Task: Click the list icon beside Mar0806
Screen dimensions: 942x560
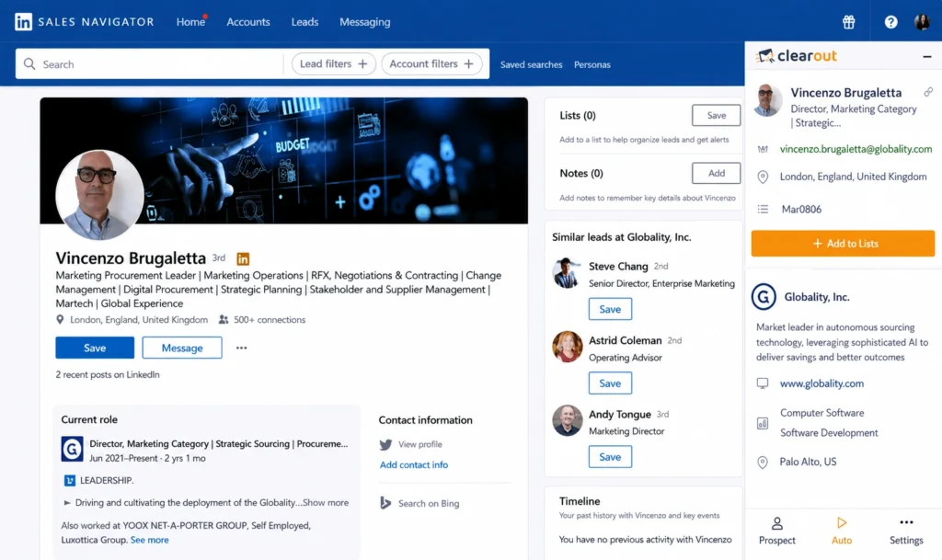Action: (763, 210)
